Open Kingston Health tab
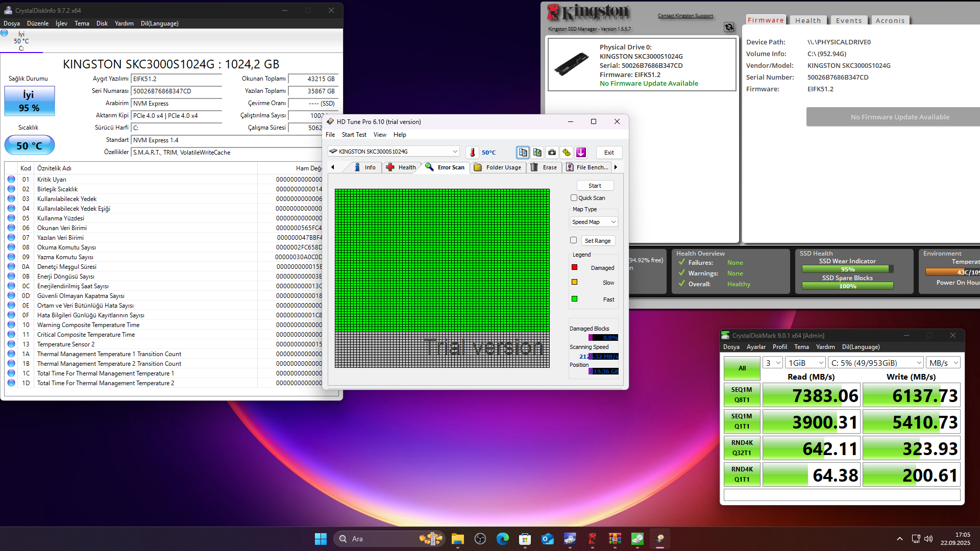 point(808,20)
